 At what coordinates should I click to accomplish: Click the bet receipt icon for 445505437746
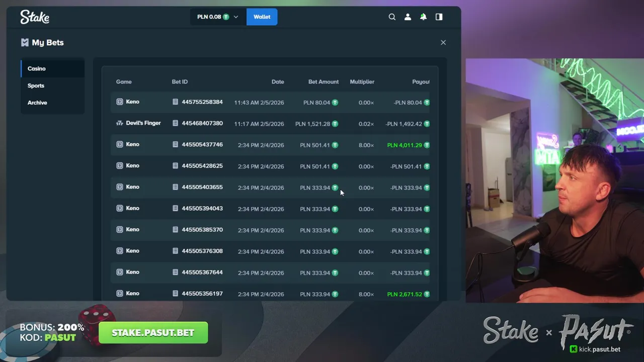(175, 144)
